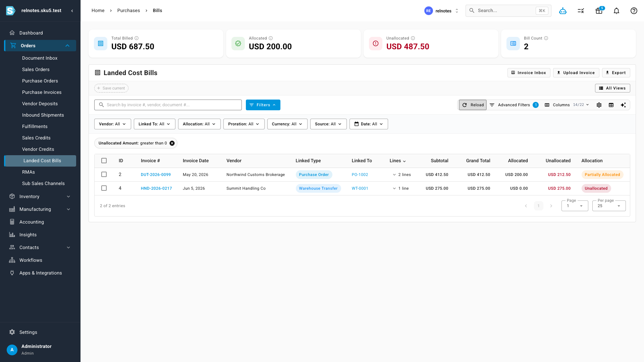Screen dimensions: 644x362
Task: Open the Source filter dropdown
Action: pyautogui.click(x=328, y=124)
